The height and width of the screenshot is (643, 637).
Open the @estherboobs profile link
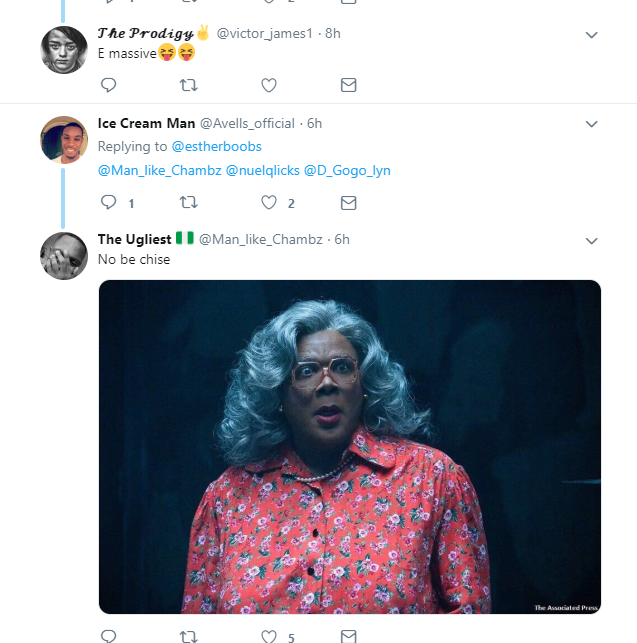click(x=223, y=147)
